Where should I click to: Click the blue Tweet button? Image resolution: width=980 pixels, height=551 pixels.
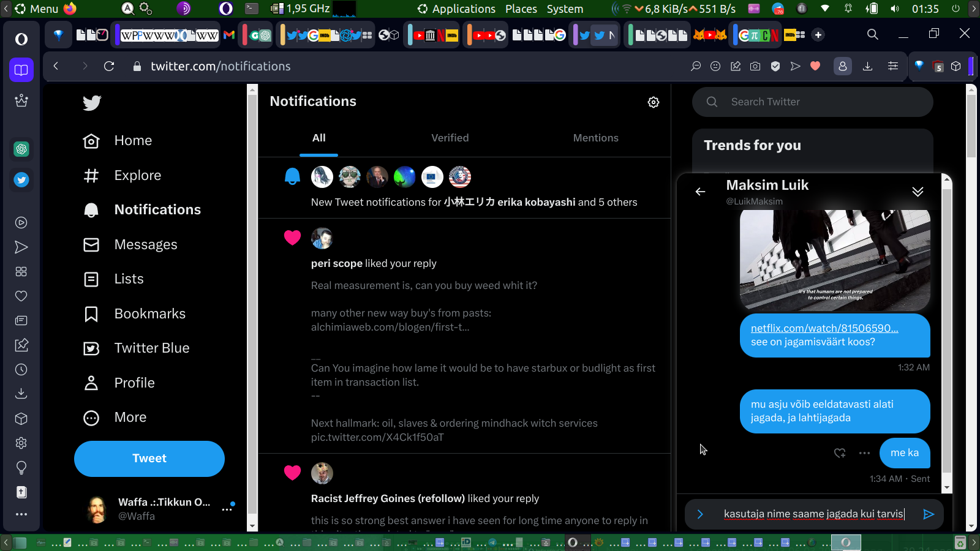tap(149, 459)
